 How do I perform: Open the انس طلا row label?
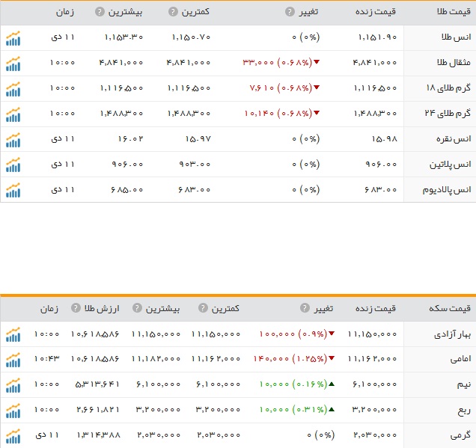[456, 37]
